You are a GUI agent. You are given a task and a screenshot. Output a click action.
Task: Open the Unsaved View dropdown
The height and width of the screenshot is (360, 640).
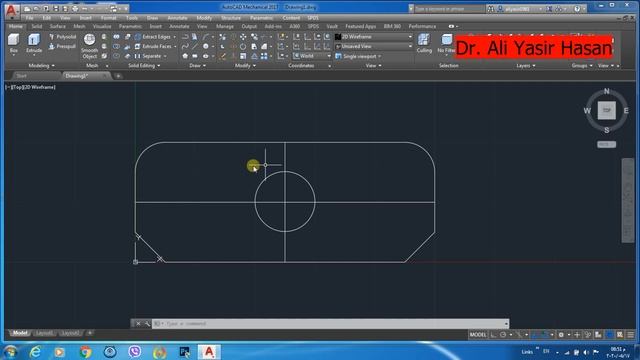(x=374, y=46)
